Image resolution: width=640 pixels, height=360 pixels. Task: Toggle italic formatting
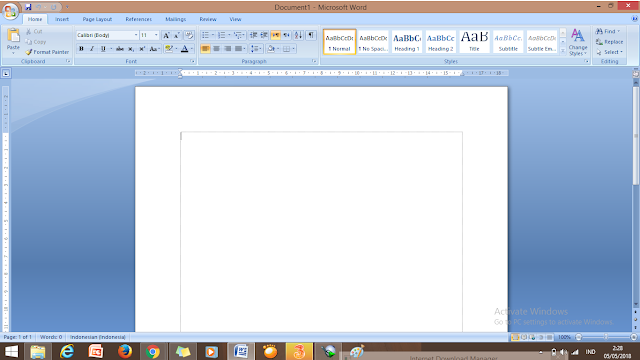[x=92, y=49]
